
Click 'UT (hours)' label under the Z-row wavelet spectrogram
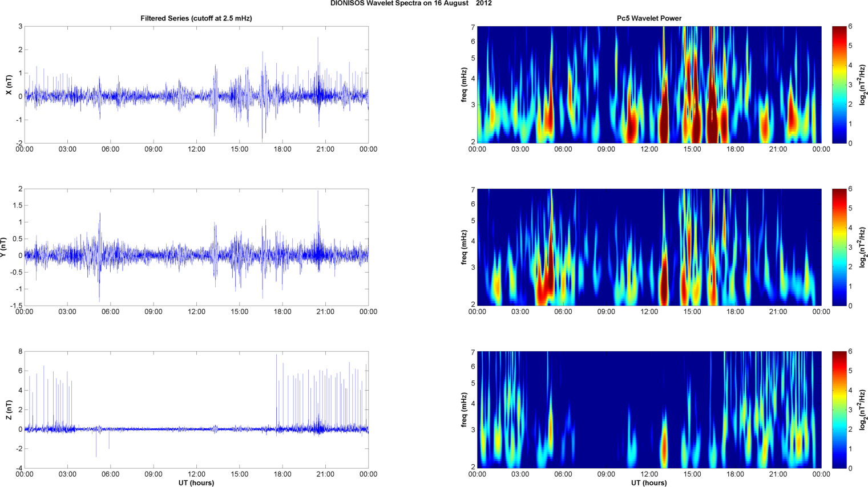click(649, 483)
